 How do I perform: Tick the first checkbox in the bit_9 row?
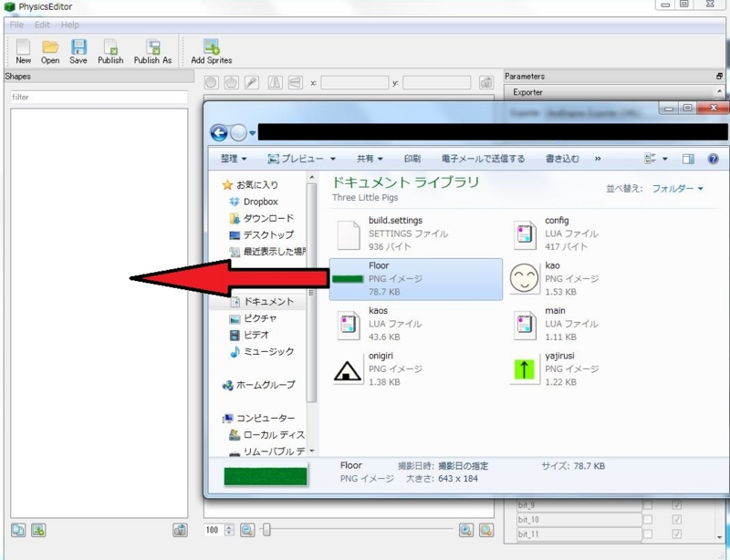pos(648,505)
